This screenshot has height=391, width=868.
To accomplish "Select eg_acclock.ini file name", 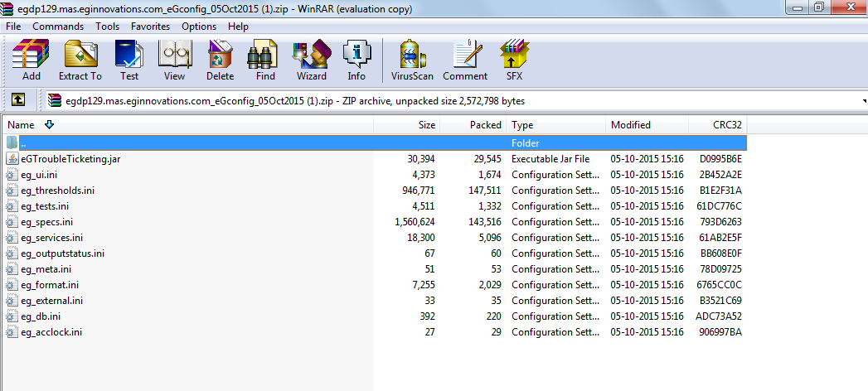I will 51,332.
